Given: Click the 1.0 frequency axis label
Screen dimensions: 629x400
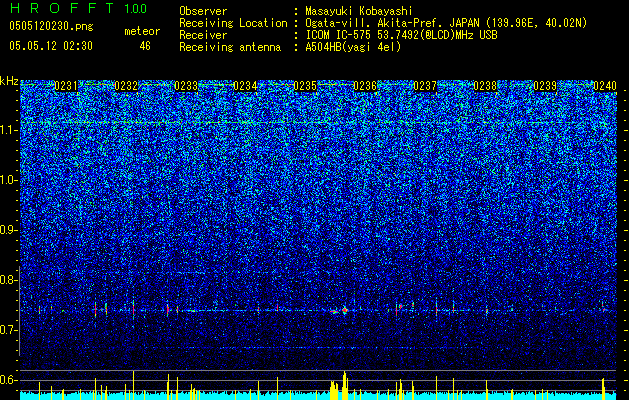Looking at the screenshot, I should [8, 181].
